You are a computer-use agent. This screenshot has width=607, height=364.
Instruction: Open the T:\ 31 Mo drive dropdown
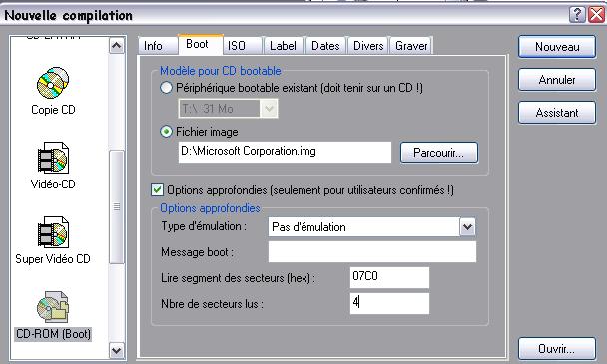coord(269,109)
